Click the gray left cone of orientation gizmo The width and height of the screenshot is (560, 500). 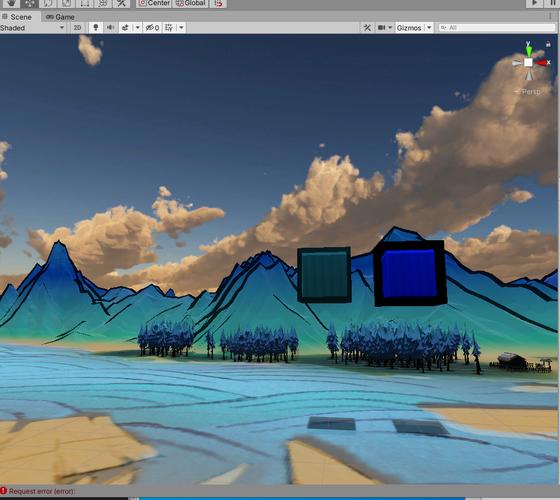[x=517, y=63]
